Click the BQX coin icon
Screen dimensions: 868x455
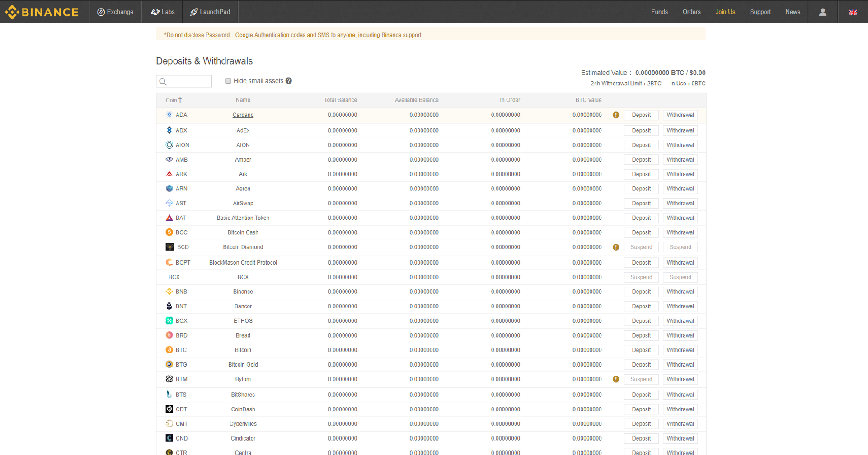(x=169, y=320)
